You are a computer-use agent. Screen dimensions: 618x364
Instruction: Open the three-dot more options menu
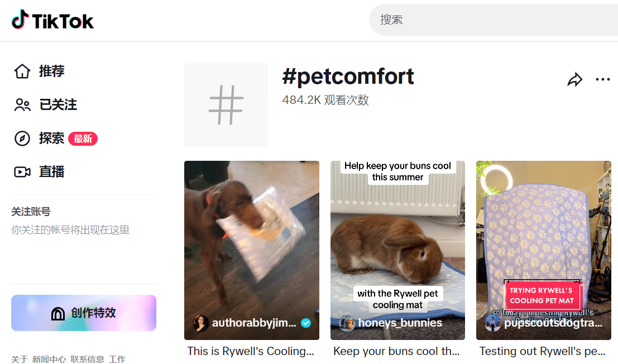pyautogui.click(x=603, y=80)
